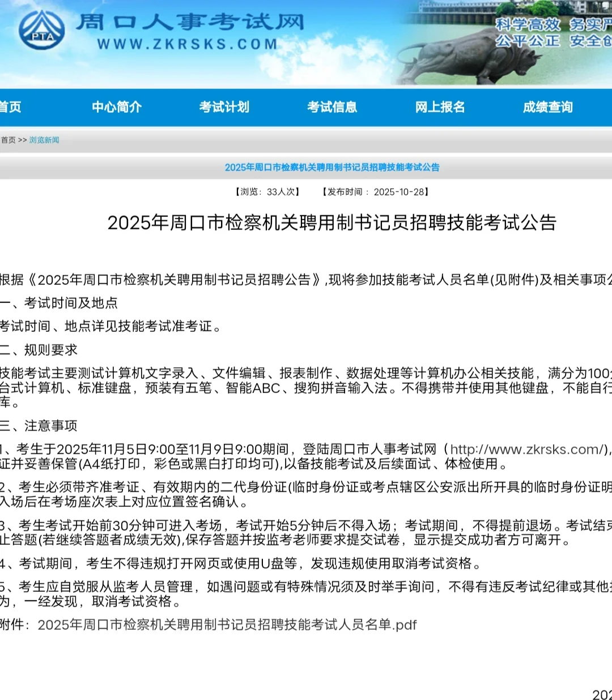Viewport: 612px width, 700px height.
Task: Open the 考试信息 navigation menu
Action: [x=333, y=107]
